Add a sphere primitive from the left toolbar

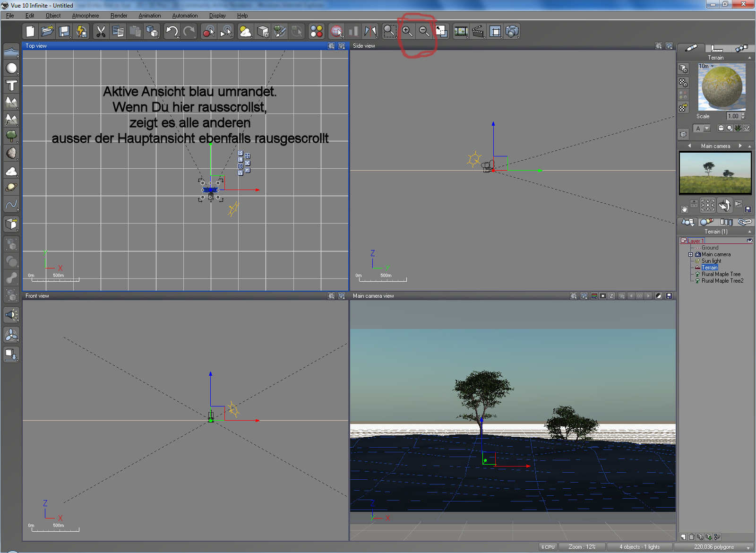tap(11, 69)
